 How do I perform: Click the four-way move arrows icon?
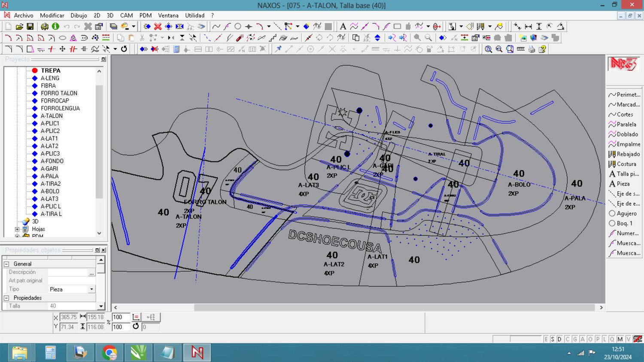(62, 49)
